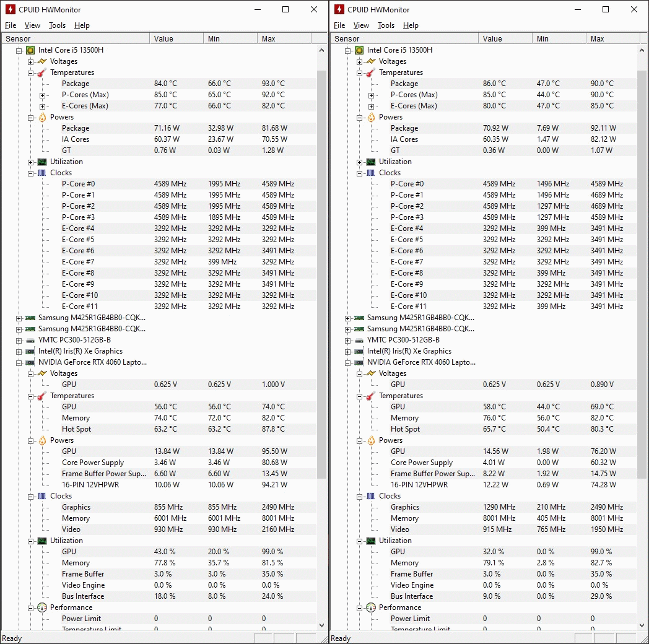Viewport: 649px width, 644px height.
Task: Click Performance gauge icon in left window
Action: (x=42, y=607)
